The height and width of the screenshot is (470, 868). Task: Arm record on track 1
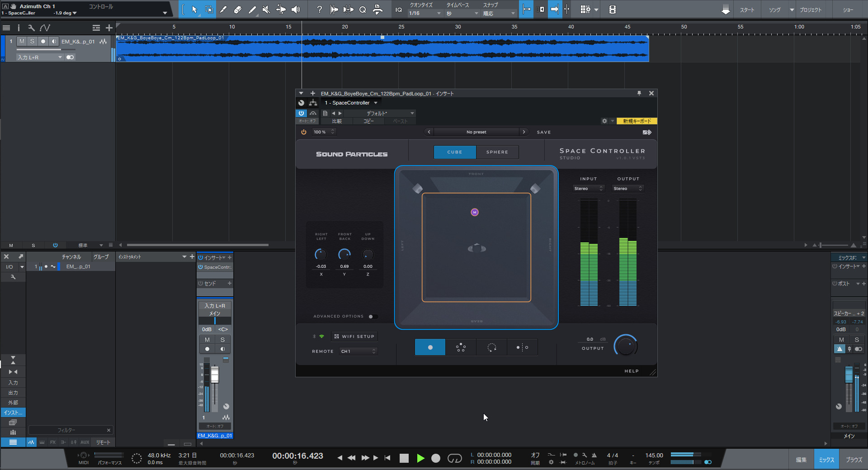tap(43, 42)
